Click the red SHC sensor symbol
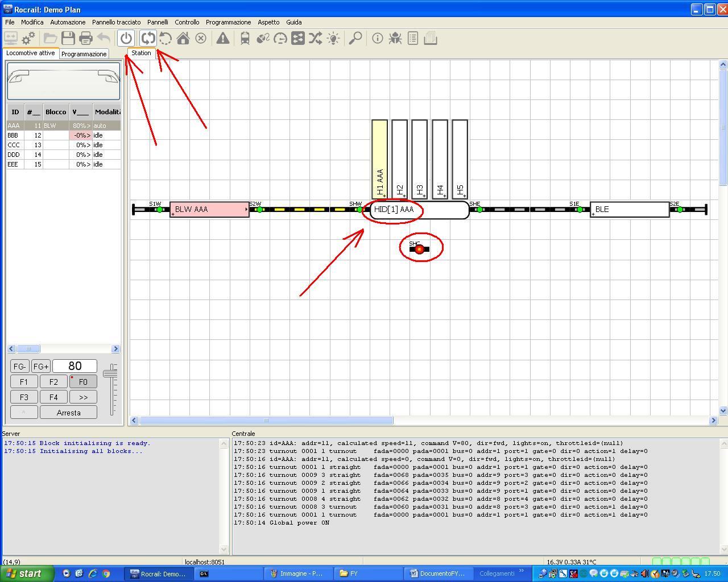The height and width of the screenshot is (582, 728). coord(420,249)
